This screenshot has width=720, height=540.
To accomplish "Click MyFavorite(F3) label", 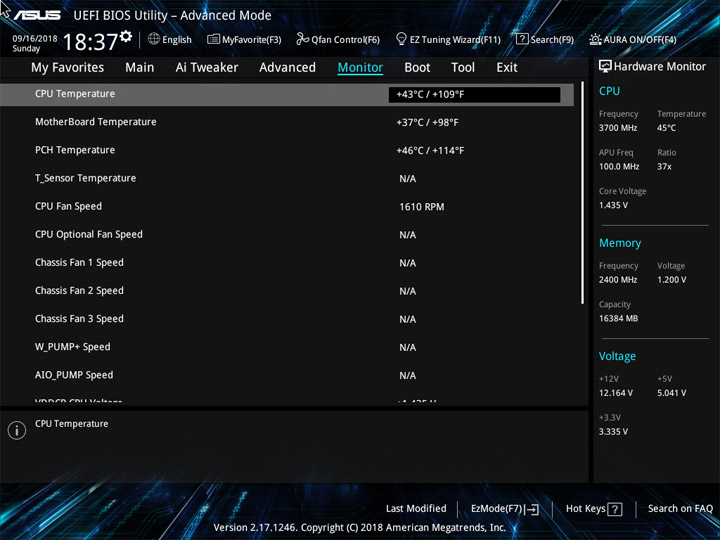I will click(252, 40).
